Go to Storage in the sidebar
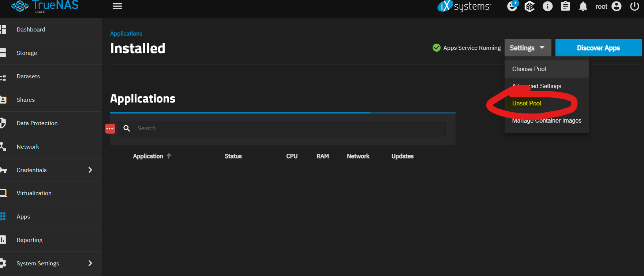This screenshot has width=644, height=276. pos(27,53)
